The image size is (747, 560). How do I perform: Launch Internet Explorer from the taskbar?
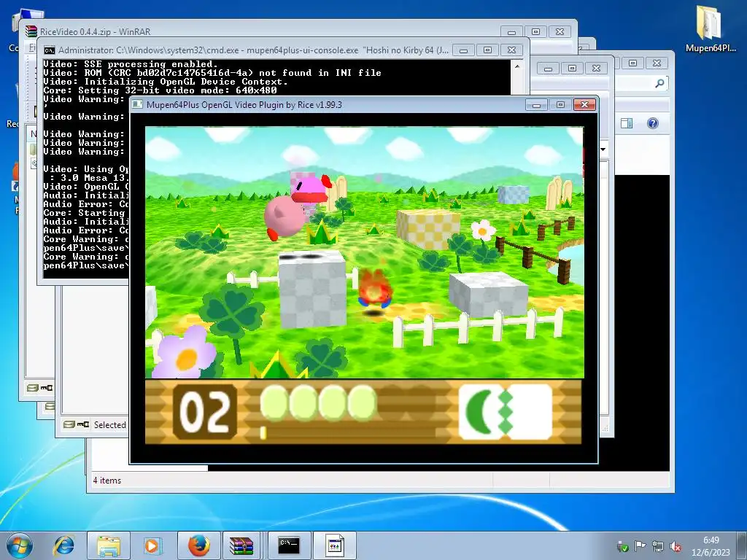coord(64,545)
